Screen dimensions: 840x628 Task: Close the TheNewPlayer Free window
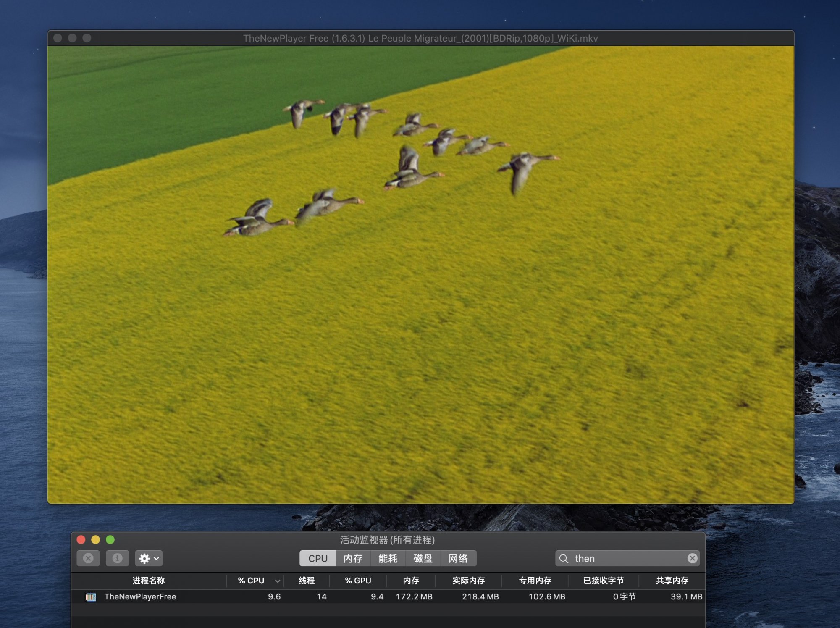tap(58, 38)
